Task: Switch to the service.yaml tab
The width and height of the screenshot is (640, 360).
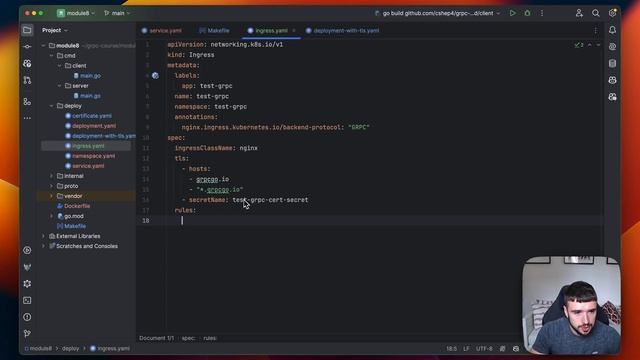Action: pyautogui.click(x=162, y=31)
